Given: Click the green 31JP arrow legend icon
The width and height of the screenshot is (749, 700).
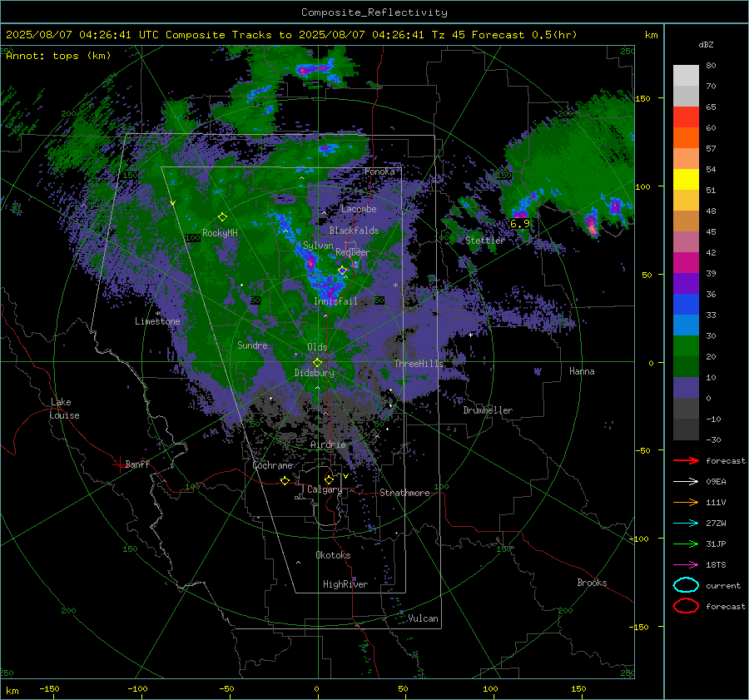Looking at the screenshot, I should click(686, 544).
